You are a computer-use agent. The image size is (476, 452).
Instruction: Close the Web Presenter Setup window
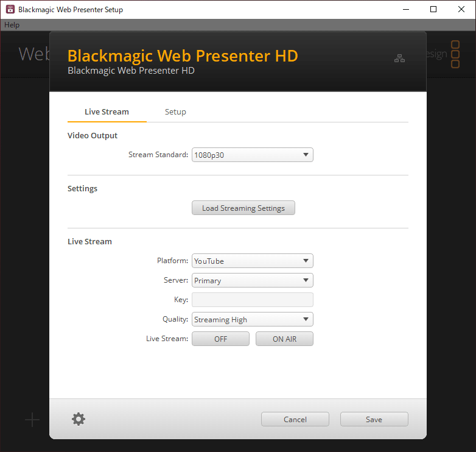click(x=461, y=9)
